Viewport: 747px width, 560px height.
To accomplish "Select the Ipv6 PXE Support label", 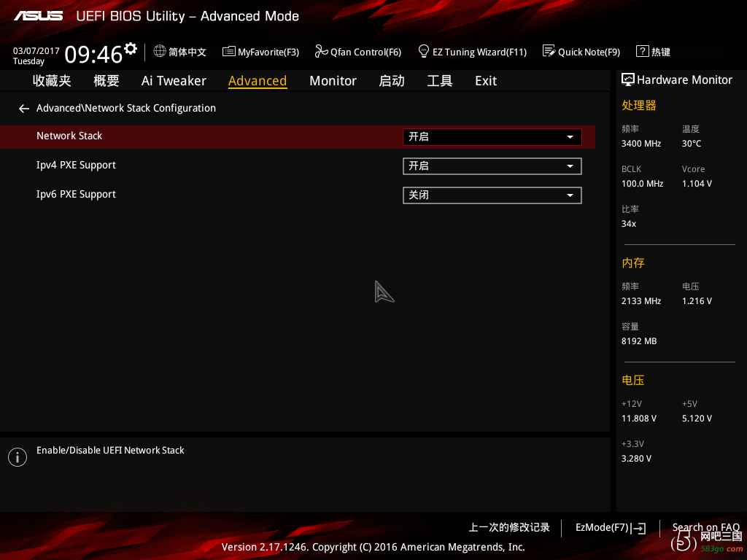I will (76, 194).
